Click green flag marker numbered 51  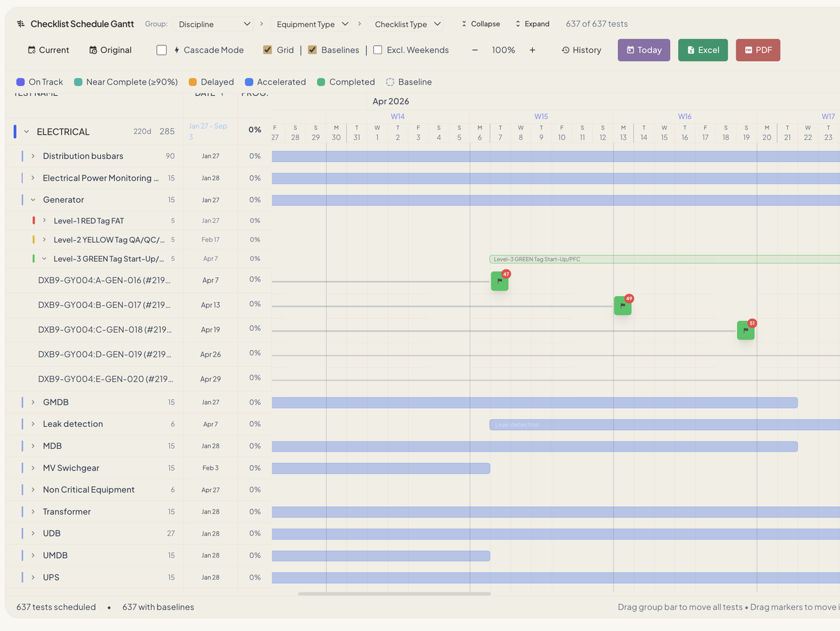(745, 330)
